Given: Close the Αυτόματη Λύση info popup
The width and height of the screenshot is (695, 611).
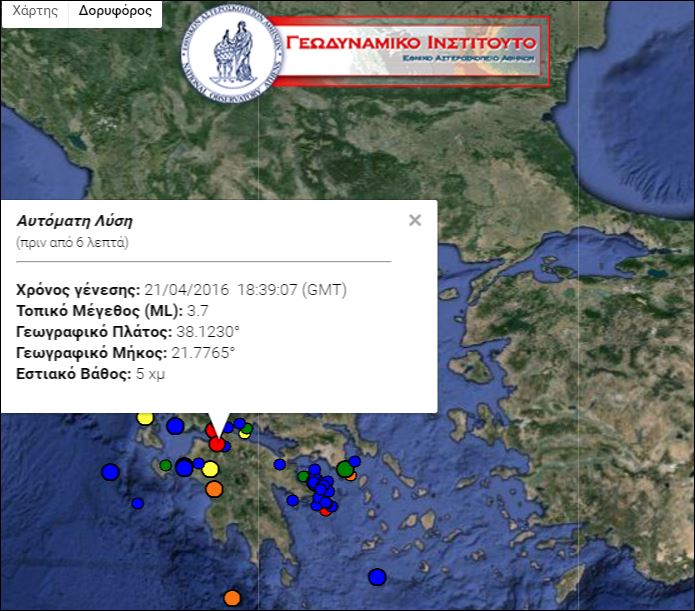Looking at the screenshot, I should [415, 220].
